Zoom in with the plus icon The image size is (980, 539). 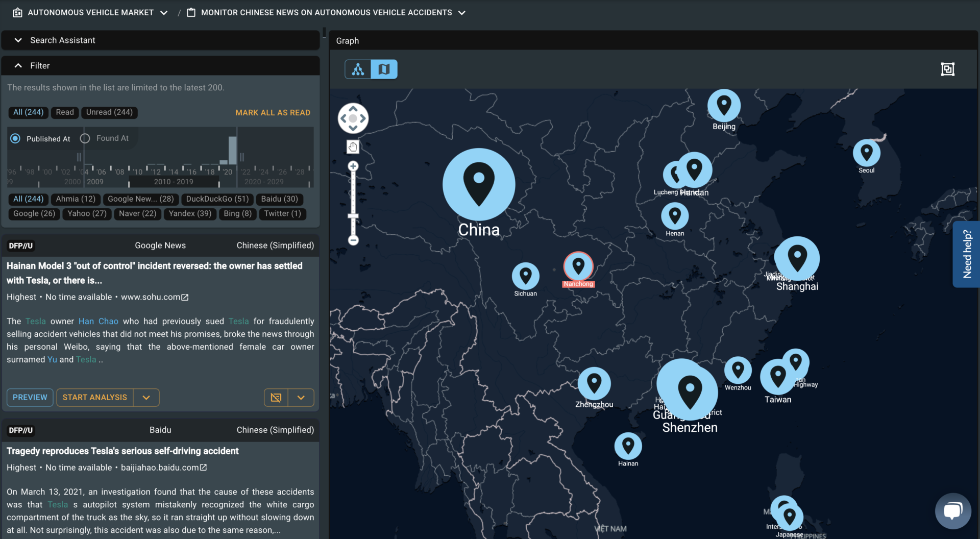(x=353, y=166)
